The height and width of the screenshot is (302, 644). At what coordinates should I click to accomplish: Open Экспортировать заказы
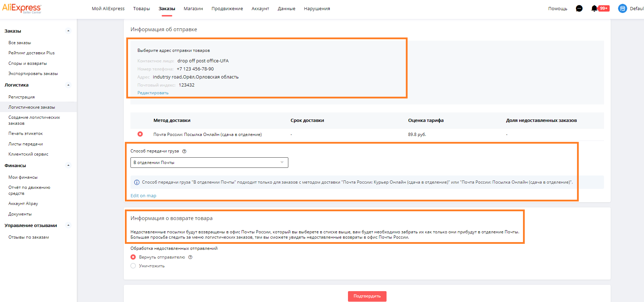pyautogui.click(x=33, y=74)
